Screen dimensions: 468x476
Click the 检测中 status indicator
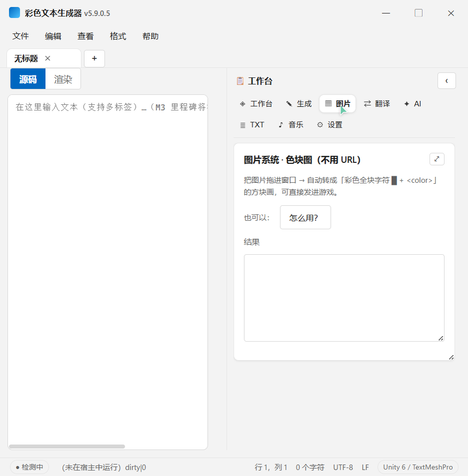coord(29,467)
